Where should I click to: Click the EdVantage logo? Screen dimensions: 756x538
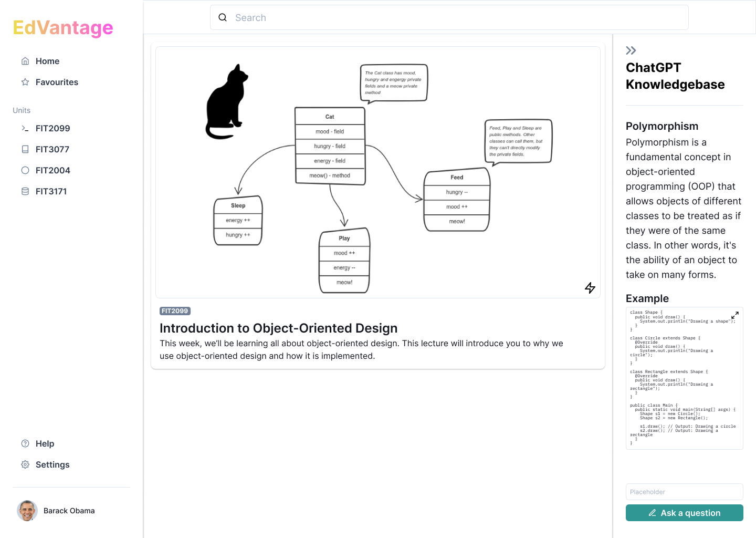point(63,27)
